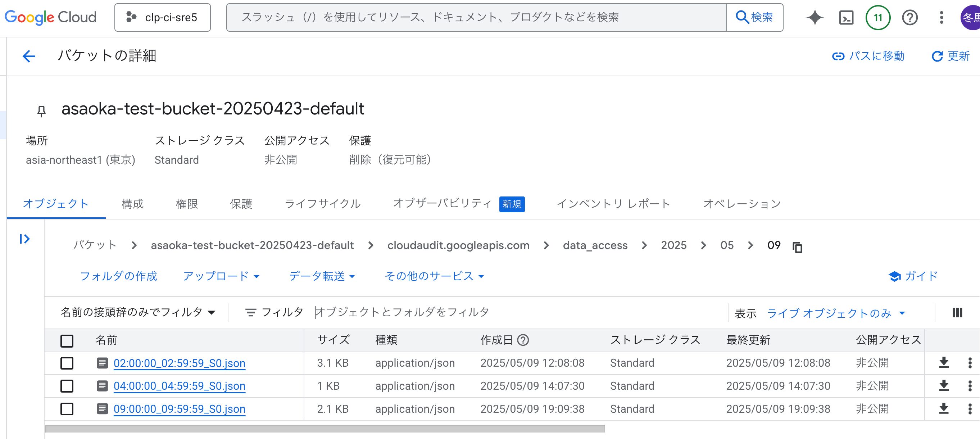
Task: Open 名前の接頭辞のみでフィルタ dropdown
Action: (138, 312)
